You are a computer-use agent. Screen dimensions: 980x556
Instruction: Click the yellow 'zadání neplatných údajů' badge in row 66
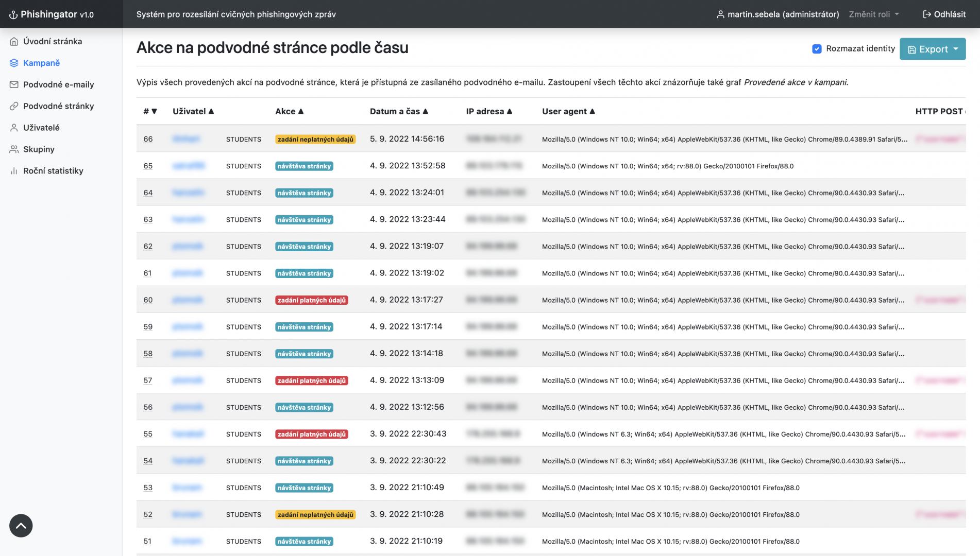click(x=315, y=140)
